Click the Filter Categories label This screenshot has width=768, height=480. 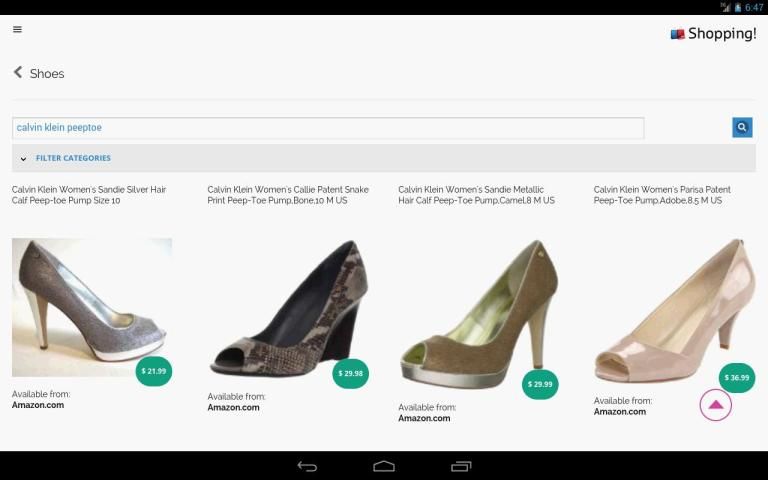[x=73, y=158]
